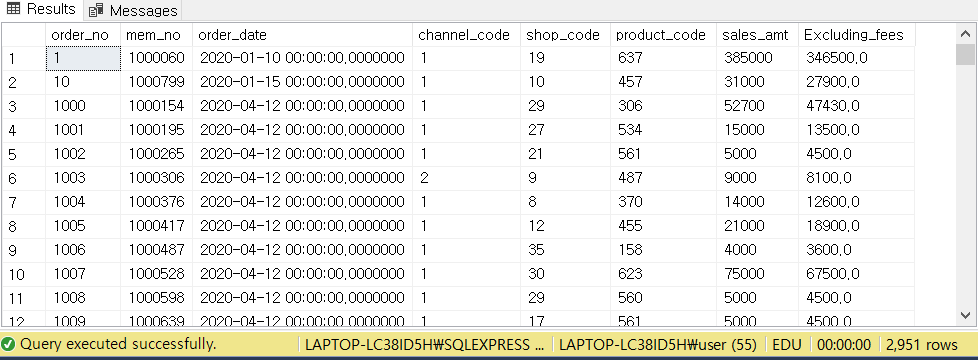Screen dimensions: 978x360
Task: Click product_code cell 158
Action: click(664, 250)
